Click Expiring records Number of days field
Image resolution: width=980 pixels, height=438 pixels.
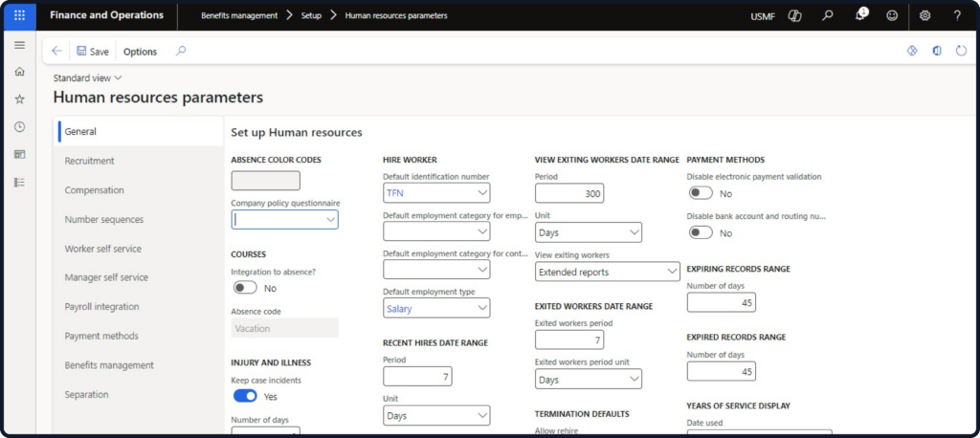[722, 302]
